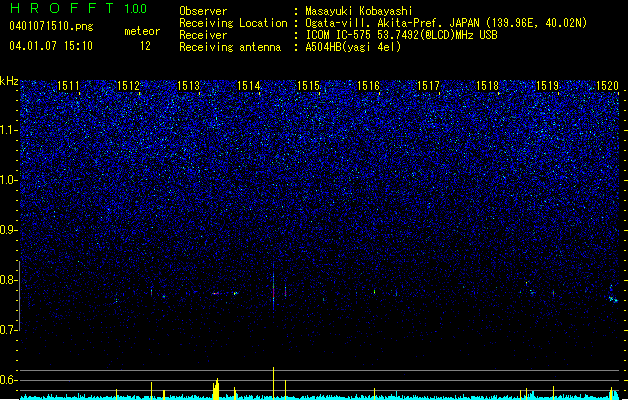
Task: Click the 1514 time marker
Action: (249, 86)
